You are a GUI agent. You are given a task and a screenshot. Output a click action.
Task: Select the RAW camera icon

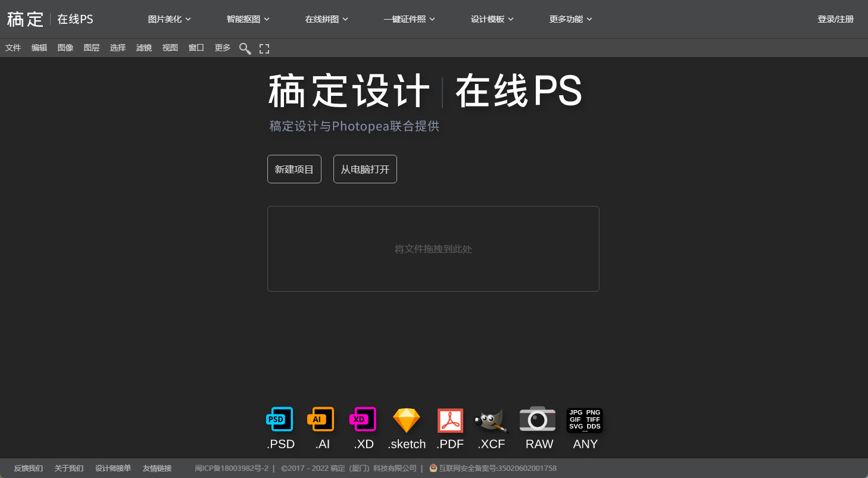tap(538, 420)
